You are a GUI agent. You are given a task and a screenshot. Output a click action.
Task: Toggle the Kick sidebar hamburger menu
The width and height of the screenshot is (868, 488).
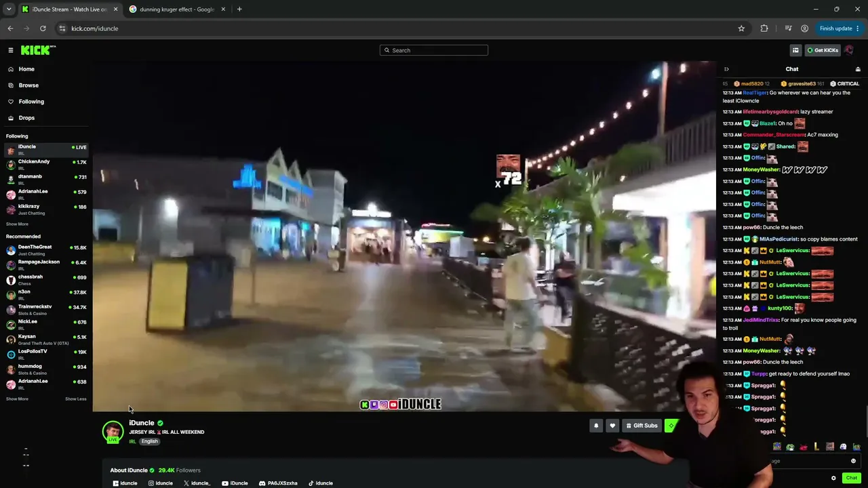click(x=11, y=50)
